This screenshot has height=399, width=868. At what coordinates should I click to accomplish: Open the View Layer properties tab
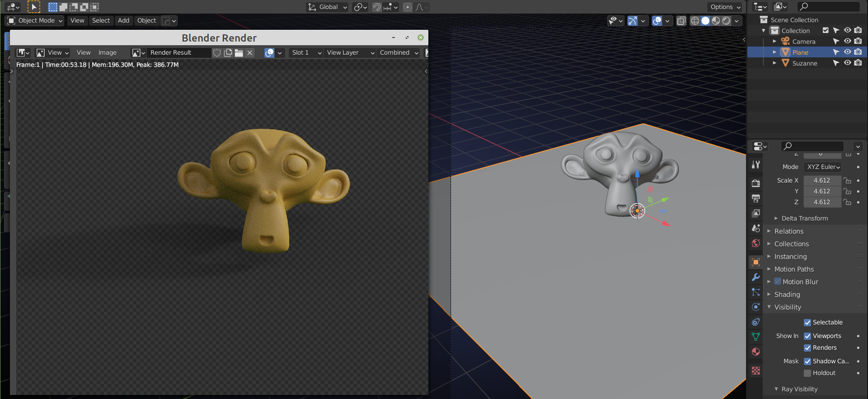(755, 213)
